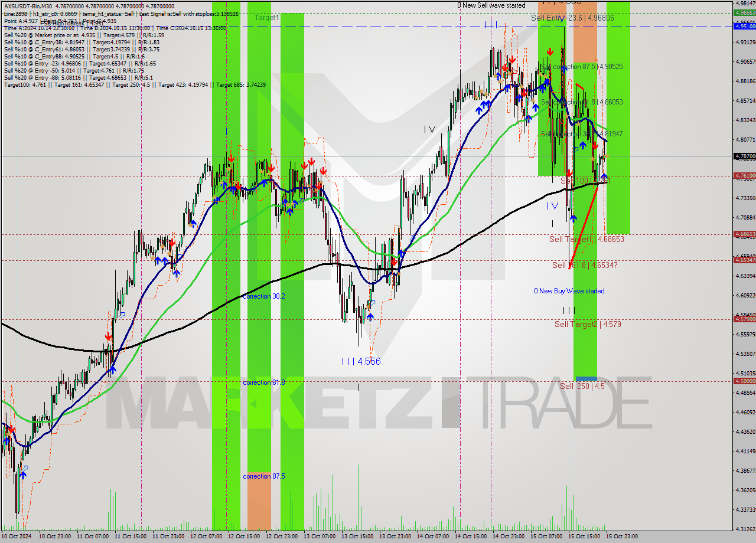Click the '13 Oct 15:00' time label
Image resolution: width=756 pixels, height=543 pixels.
point(356,537)
